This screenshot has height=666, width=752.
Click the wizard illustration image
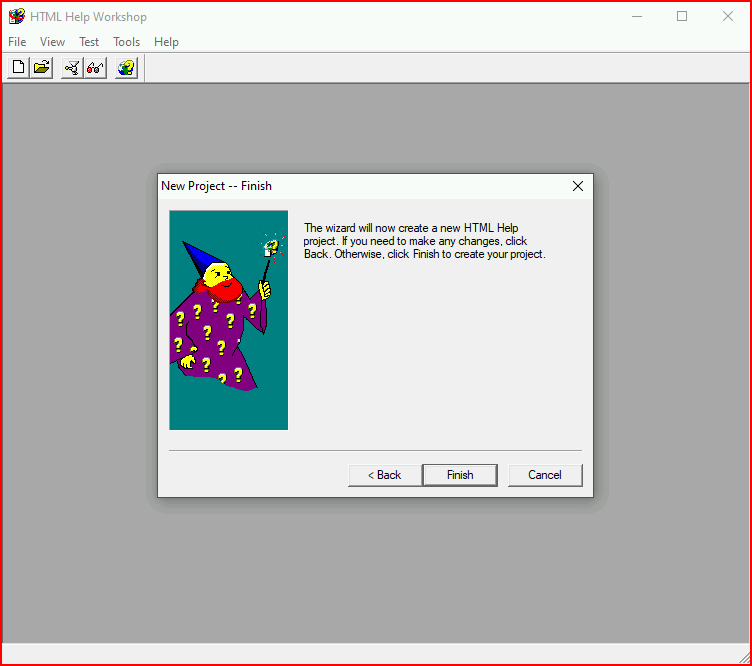tap(229, 320)
